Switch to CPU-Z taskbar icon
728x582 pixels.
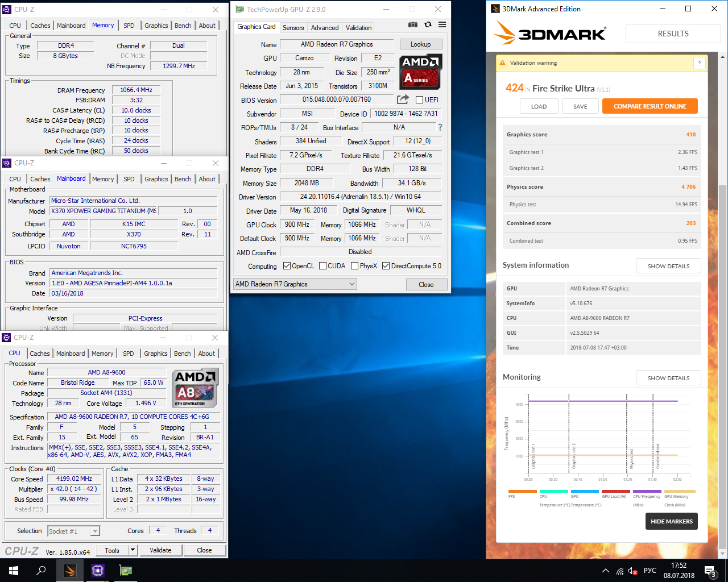tap(98, 571)
